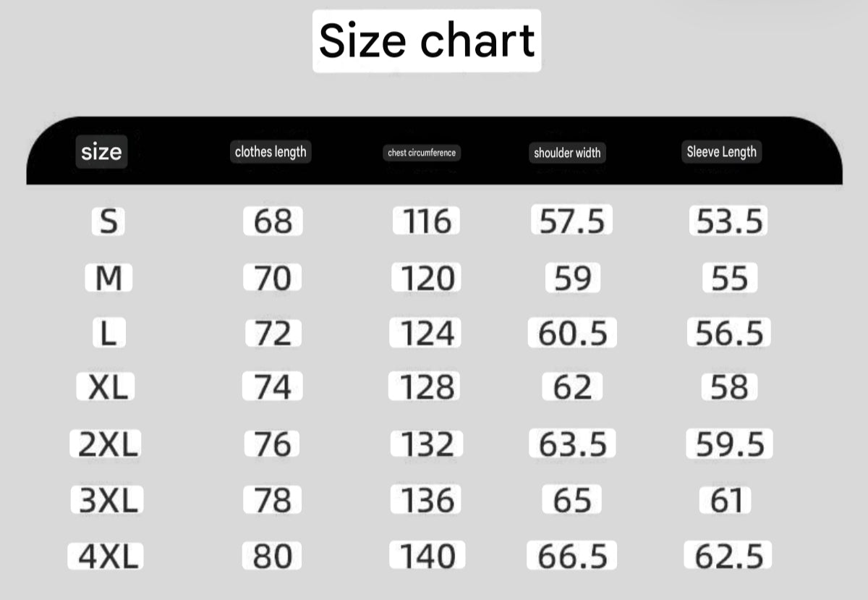This screenshot has height=600, width=868.
Task: Click the 'chest circumference' header label
Action: tap(422, 153)
